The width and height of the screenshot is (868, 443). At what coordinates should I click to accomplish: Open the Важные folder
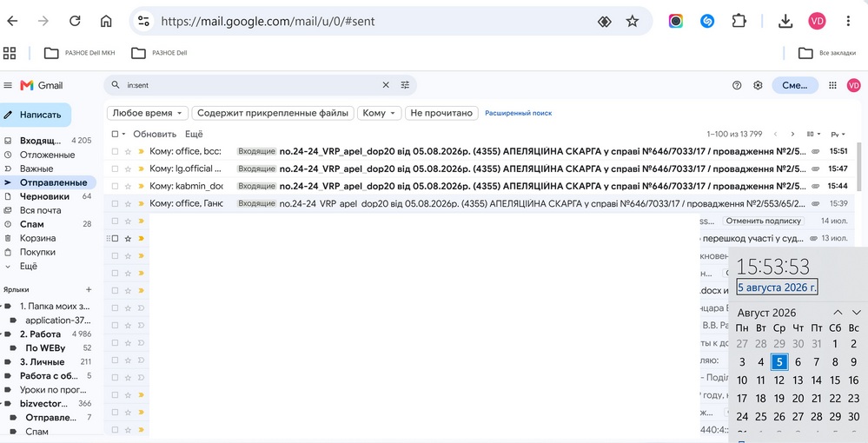tap(36, 169)
